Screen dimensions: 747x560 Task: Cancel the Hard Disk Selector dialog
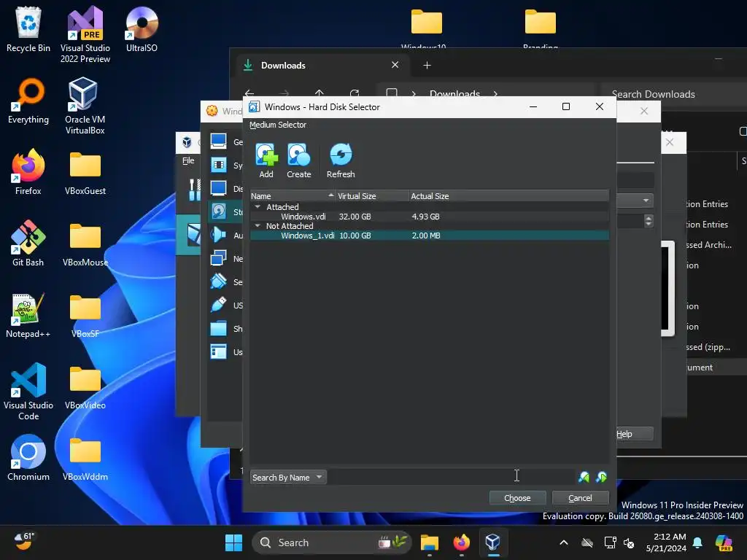[580, 497]
